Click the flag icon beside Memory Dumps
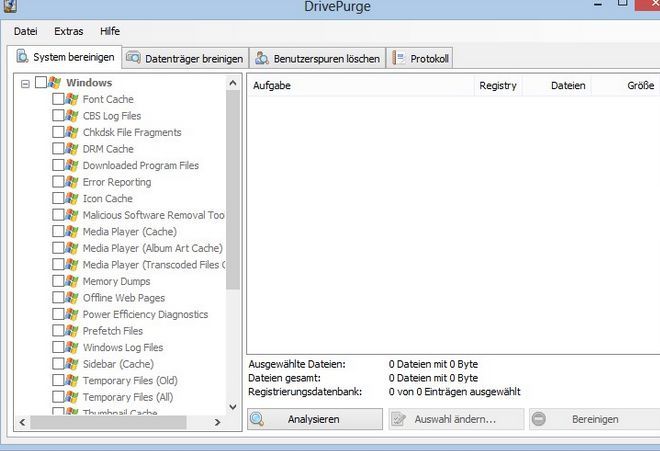Viewport: 660px width, 451px height. click(x=72, y=281)
